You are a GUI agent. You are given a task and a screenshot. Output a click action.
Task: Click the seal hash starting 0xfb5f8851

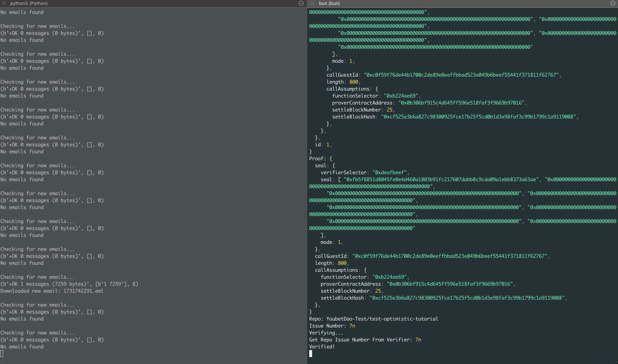[441, 179]
